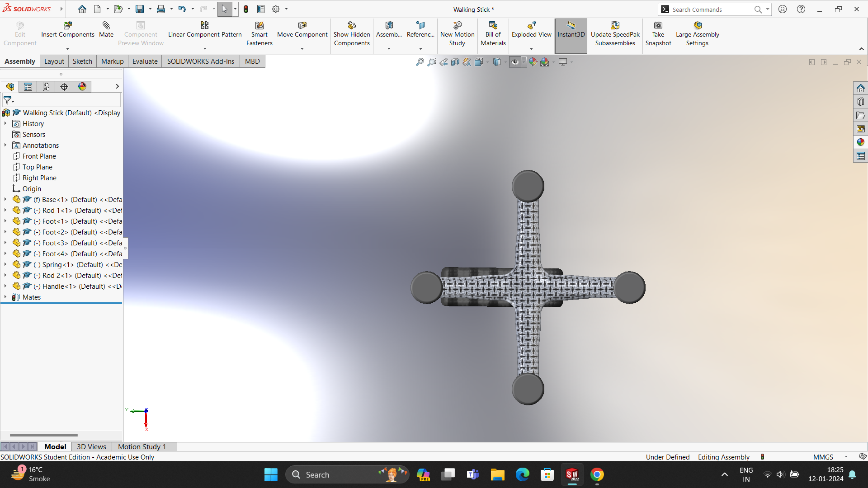The image size is (868, 488).
Task: Open Large Assembly Settings
Action: [x=697, y=34]
